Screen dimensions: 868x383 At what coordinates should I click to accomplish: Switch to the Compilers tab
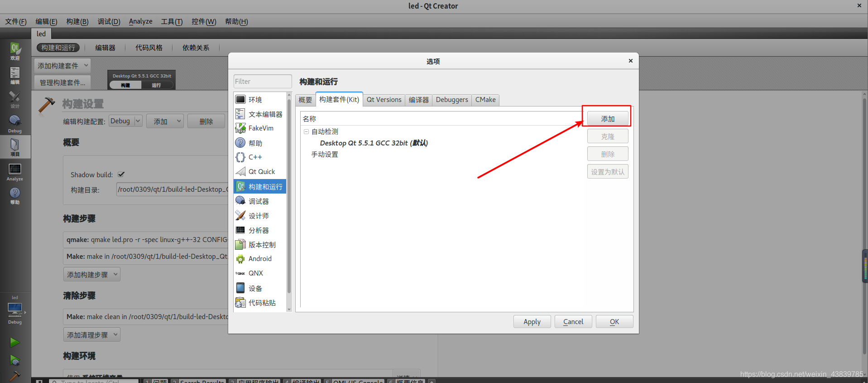tap(419, 100)
